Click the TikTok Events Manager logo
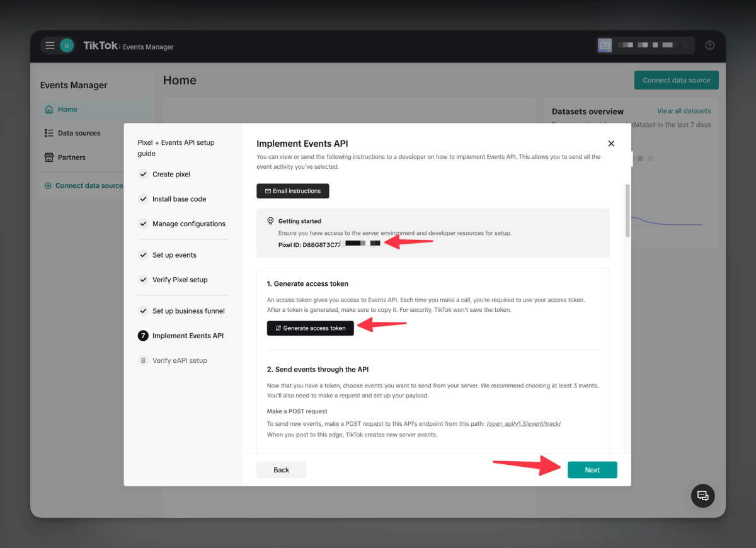756x548 pixels. (129, 46)
